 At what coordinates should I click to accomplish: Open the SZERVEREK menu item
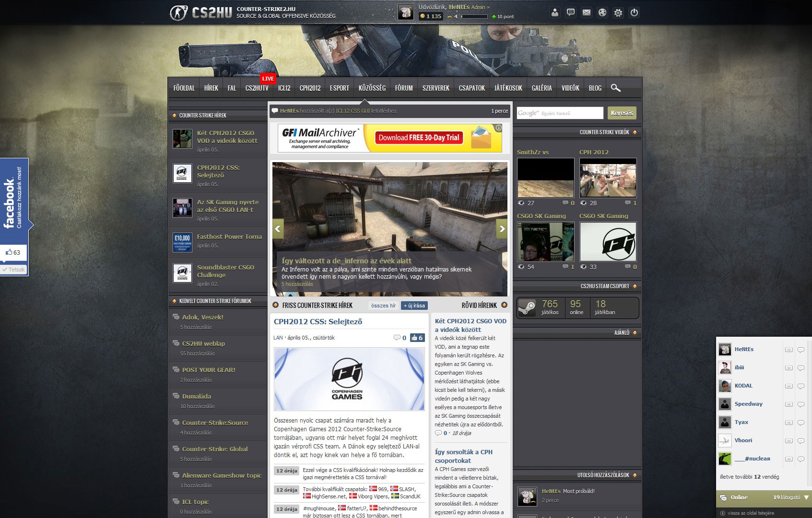[x=436, y=88]
